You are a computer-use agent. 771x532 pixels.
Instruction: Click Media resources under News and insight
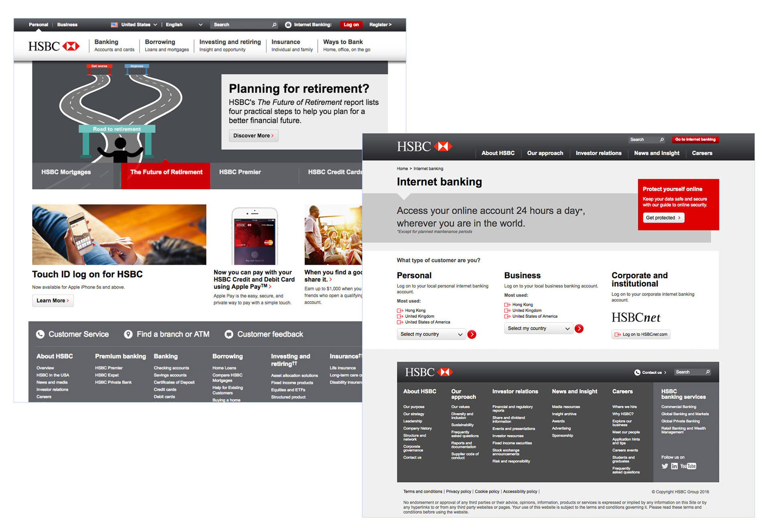(566, 407)
